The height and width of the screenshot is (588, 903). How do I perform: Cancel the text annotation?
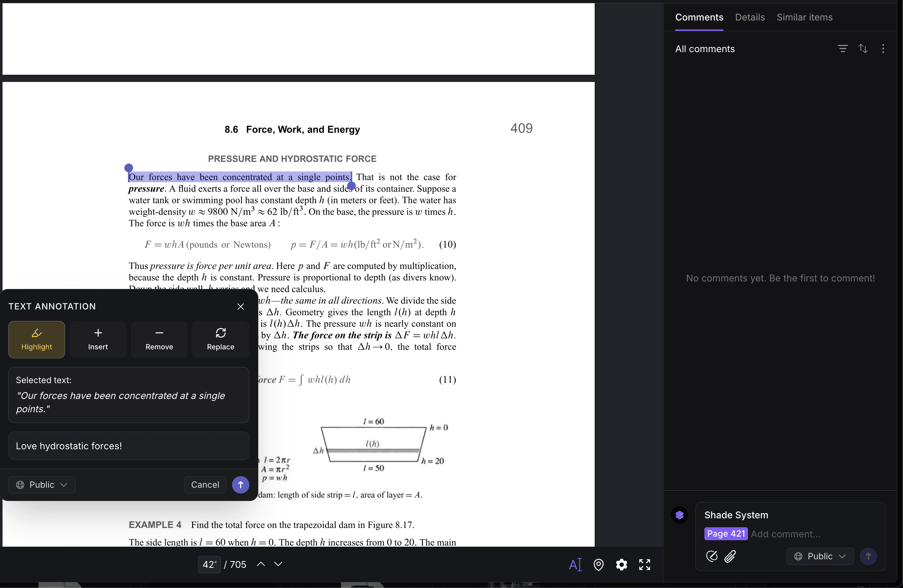click(x=205, y=484)
